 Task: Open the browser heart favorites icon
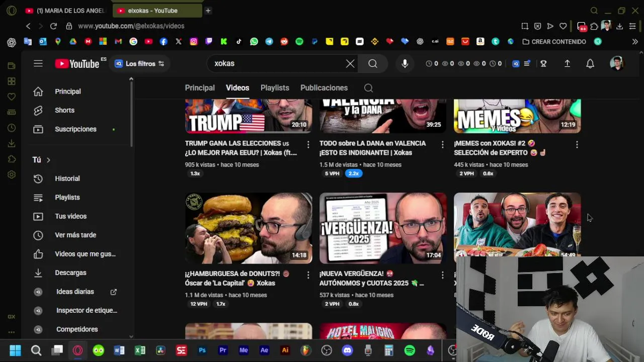click(563, 26)
